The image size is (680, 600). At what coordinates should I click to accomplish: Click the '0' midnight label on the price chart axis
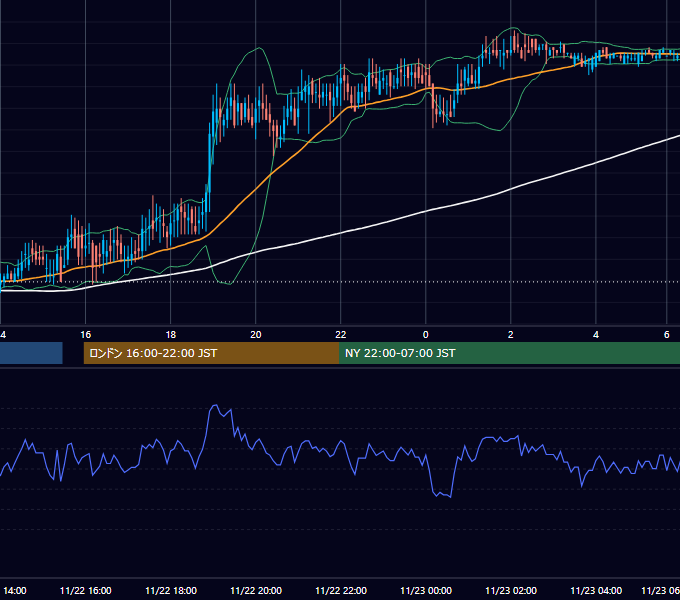tap(425, 335)
